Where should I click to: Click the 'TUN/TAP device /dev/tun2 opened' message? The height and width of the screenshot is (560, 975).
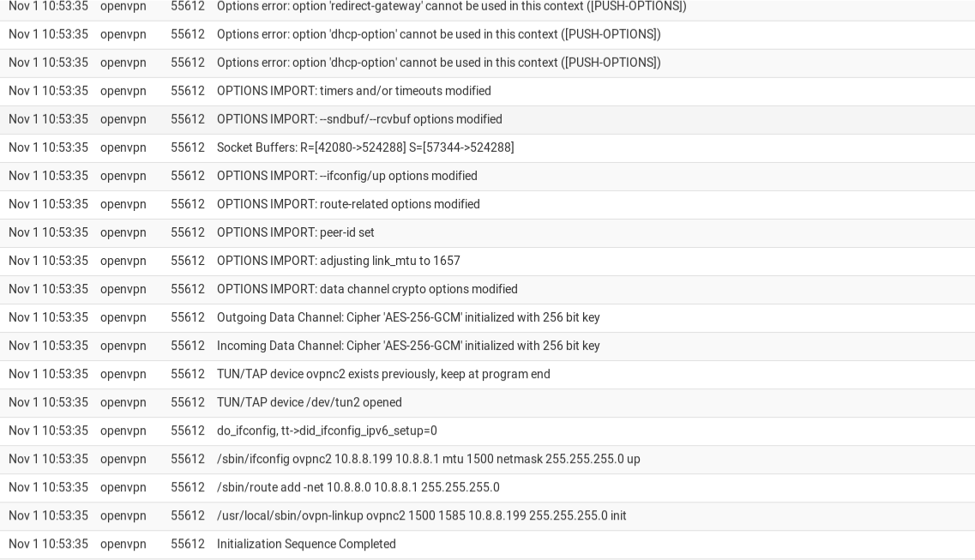tap(309, 402)
